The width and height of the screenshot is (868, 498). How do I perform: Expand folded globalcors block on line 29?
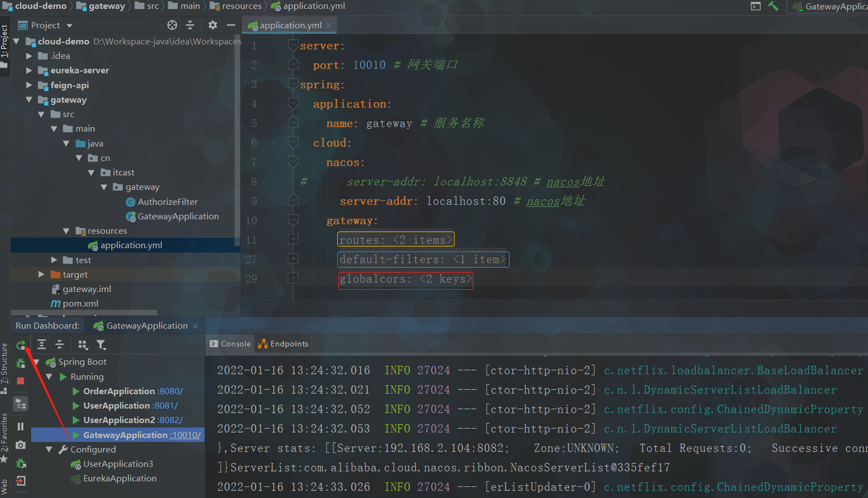[x=293, y=278]
